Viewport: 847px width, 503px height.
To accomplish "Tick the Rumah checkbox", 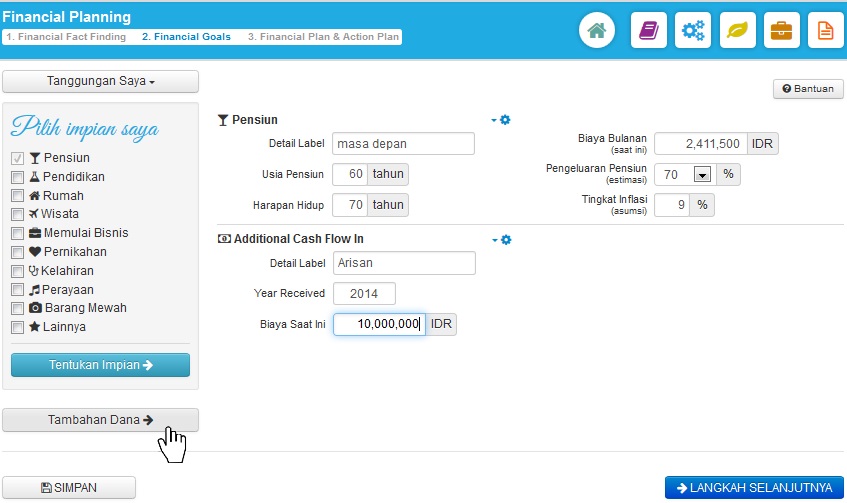I will [x=17, y=196].
